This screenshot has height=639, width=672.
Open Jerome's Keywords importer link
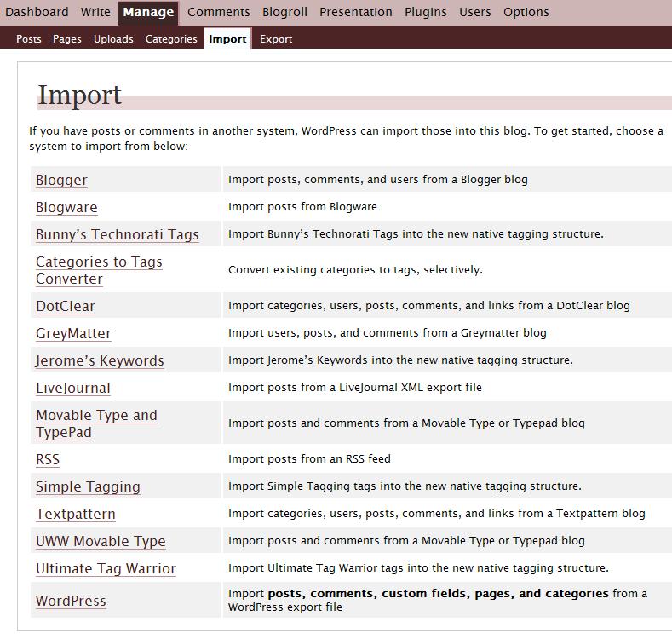(x=100, y=360)
